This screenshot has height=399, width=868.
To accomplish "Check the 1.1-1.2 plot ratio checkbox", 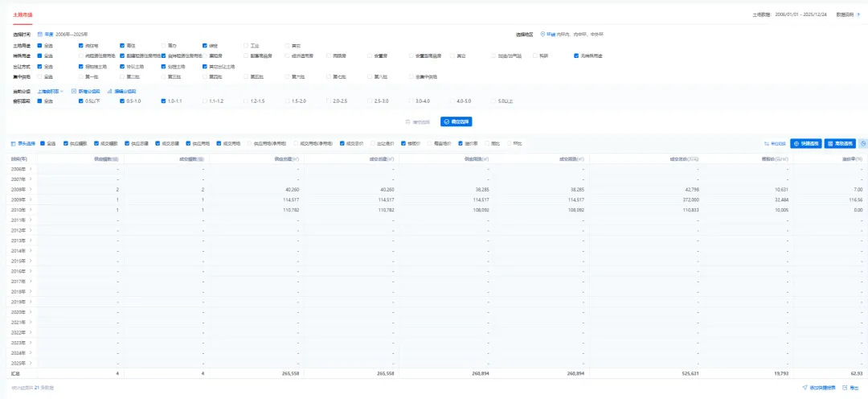I will point(205,101).
